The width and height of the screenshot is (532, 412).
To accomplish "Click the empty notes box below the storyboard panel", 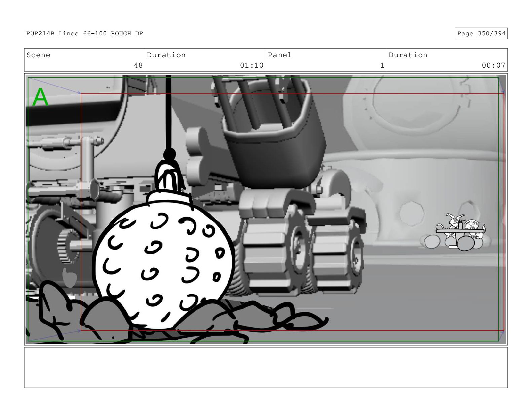I will [266, 368].
